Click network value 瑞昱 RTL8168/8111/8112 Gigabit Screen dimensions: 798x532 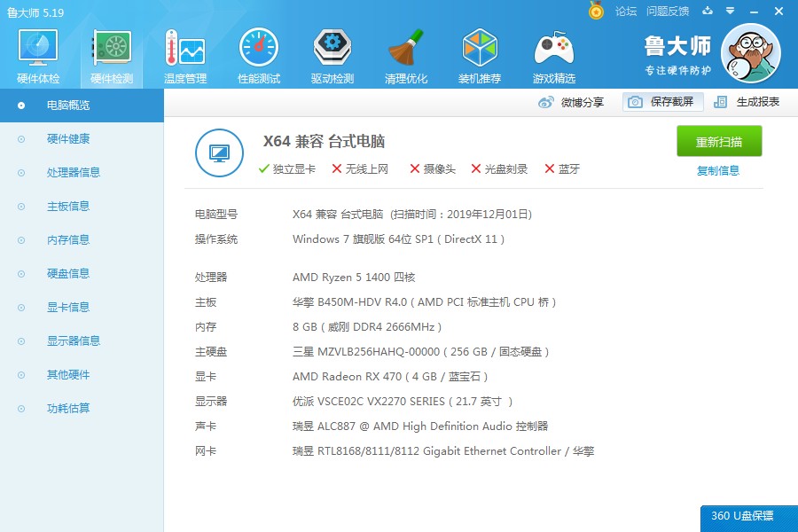tap(443, 451)
